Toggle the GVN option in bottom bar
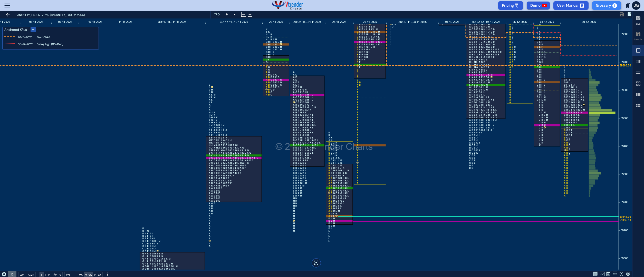This screenshot has width=644, height=277. [x=31, y=274]
